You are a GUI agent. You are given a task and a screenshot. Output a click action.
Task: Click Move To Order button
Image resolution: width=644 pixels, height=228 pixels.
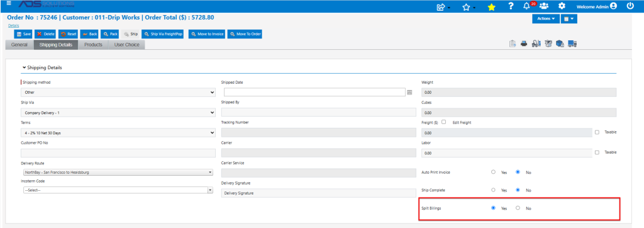click(245, 34)
